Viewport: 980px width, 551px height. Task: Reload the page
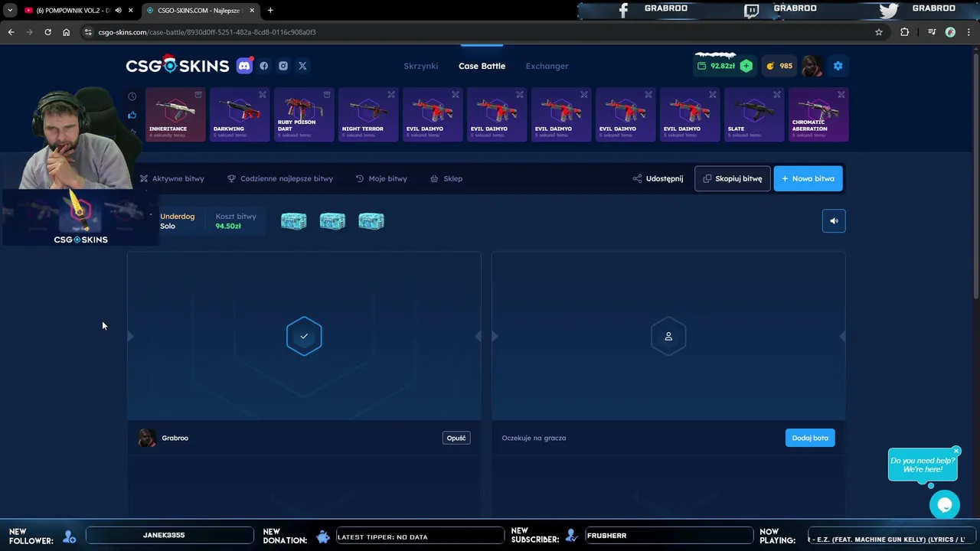[x=47, y=32]
